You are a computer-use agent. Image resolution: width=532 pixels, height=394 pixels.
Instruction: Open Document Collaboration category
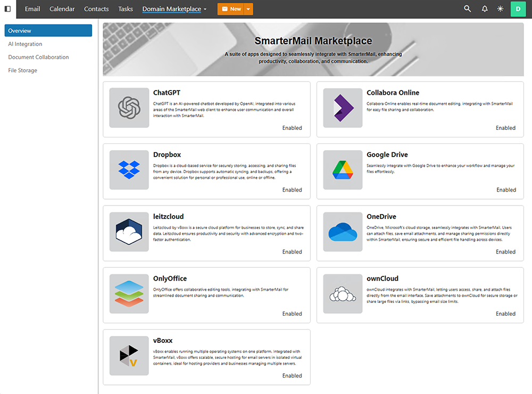38,57
